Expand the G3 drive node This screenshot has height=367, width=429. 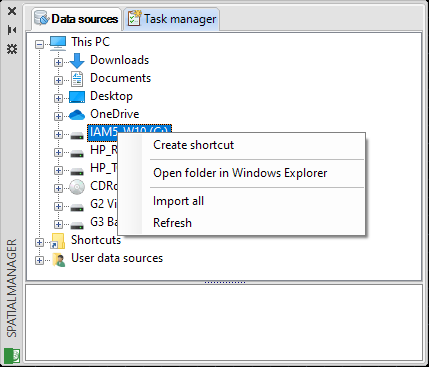pos(58,224)
